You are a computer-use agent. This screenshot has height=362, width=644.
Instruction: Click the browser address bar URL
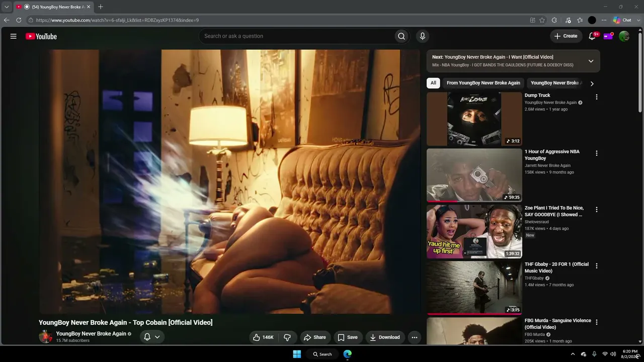(117, 20)
